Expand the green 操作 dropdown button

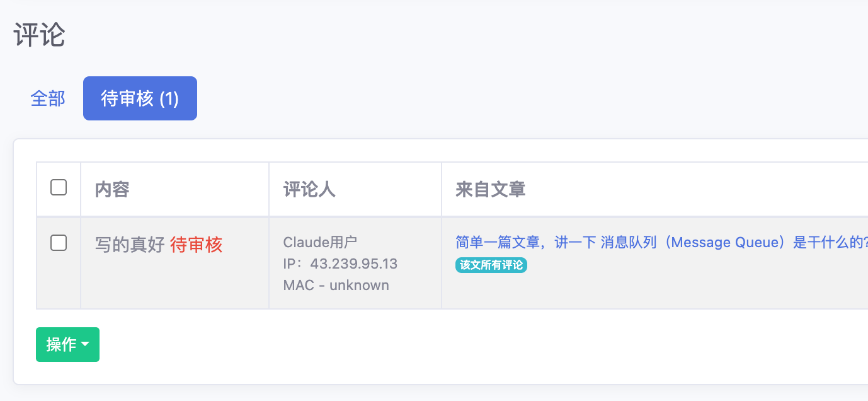pos(67,344)
